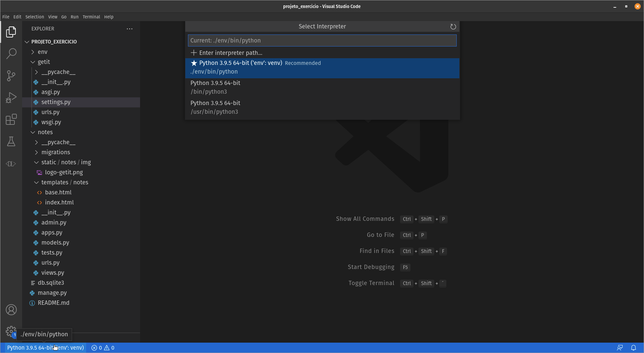This screenshot has height=353, width=644.
Task: Open the Search view icon
Action: click(11, 54)
